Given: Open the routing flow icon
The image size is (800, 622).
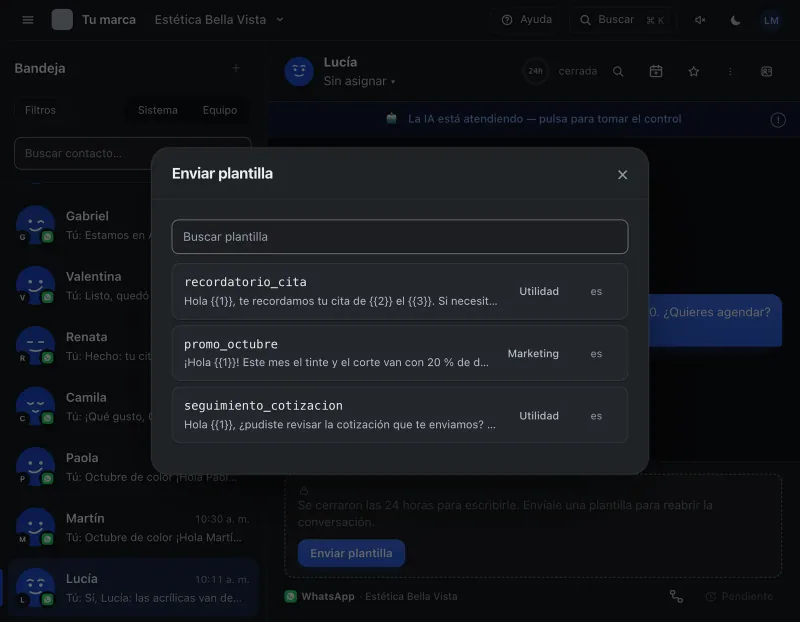Looking at the screenshot, I should [677, 596].
